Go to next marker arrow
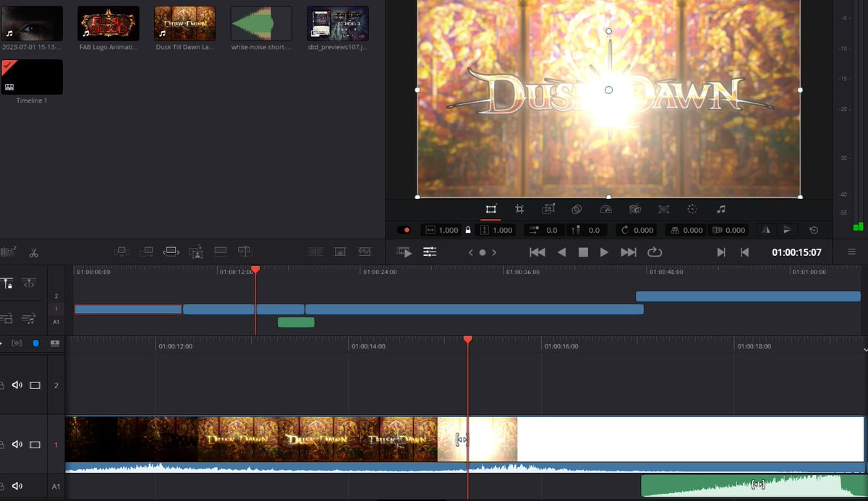 [x=494, y=252]
